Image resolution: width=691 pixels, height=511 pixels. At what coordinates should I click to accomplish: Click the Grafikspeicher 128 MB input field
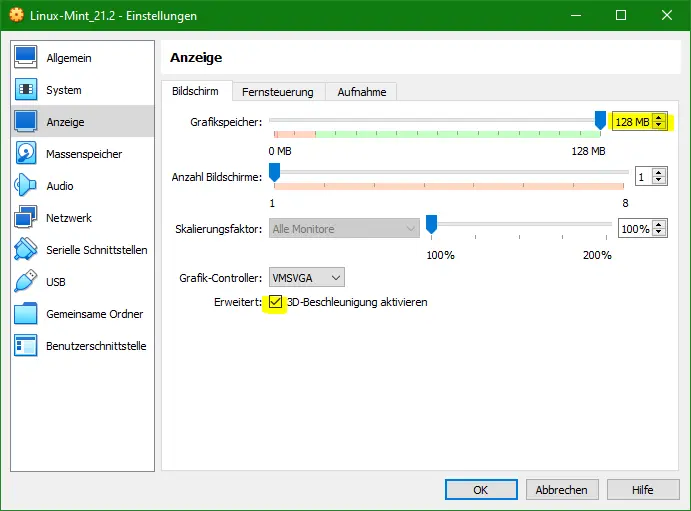(x=631, y=122)
